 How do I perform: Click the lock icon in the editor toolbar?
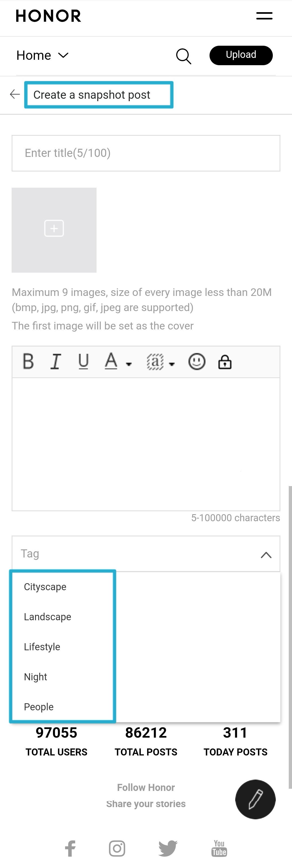(225, 362)
